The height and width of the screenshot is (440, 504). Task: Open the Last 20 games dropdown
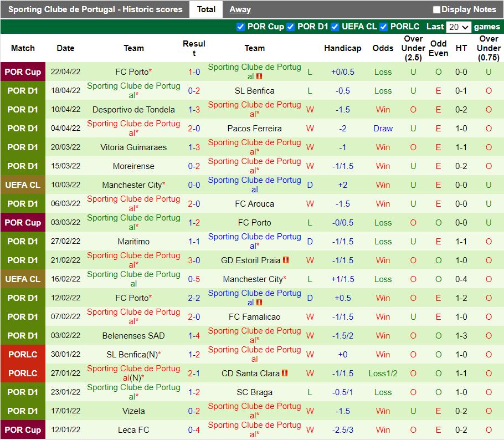459,27
